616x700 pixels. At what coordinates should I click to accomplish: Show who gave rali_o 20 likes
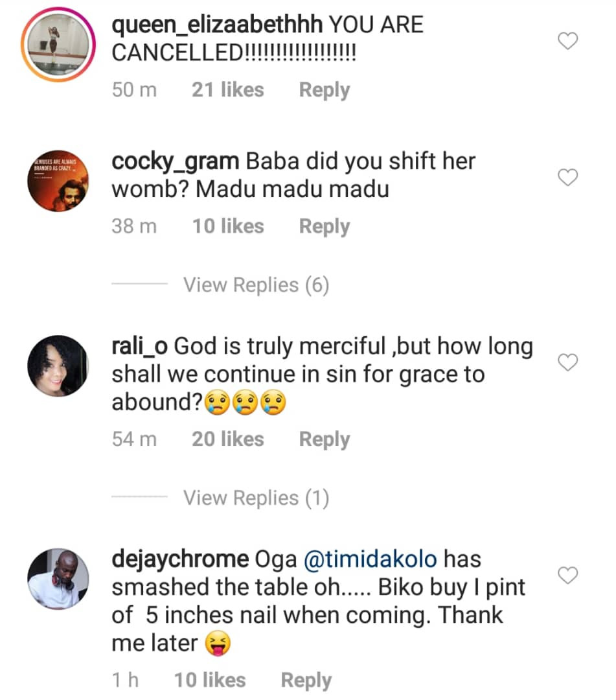[x=227, y=439]
